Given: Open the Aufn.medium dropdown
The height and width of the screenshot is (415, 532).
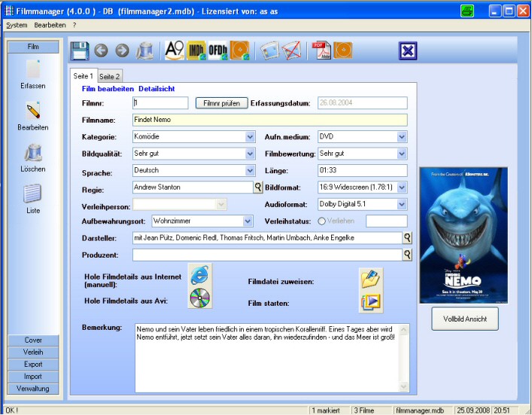Looking at the screenshot, I should (402, 137).
